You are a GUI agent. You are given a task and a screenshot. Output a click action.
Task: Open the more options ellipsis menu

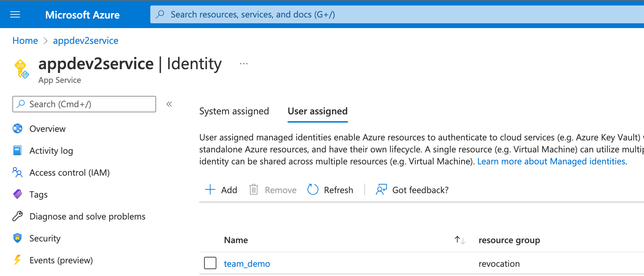click(243, 64)
